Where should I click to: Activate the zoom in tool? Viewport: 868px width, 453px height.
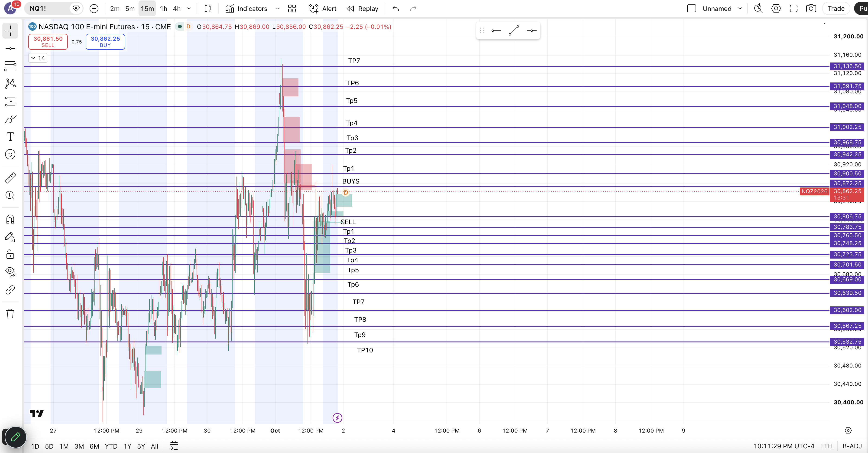pos(10,195)
